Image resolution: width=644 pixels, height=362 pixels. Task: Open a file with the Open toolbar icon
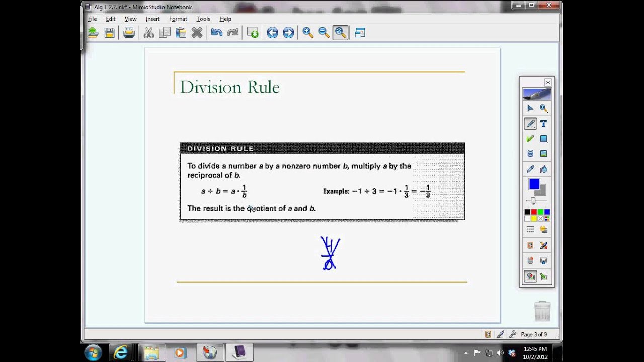(x=93, y=33)
